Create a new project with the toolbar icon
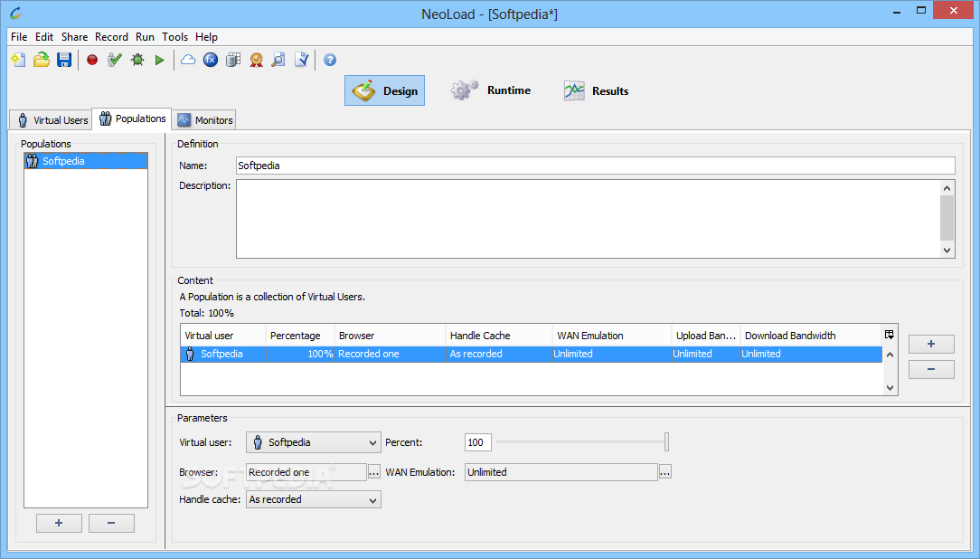 point(19,60)
